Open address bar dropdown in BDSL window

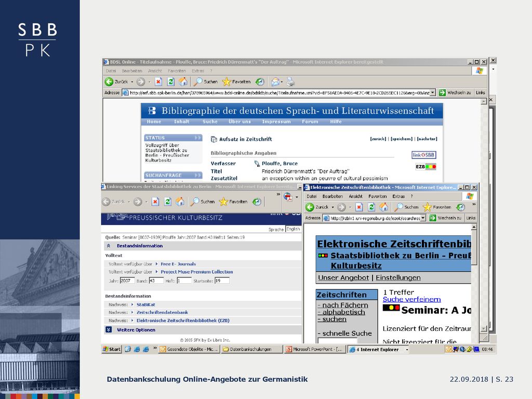tap(433, 92)
